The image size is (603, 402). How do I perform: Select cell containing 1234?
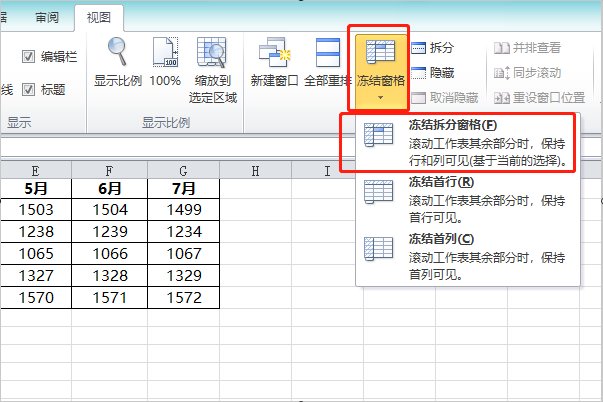[x=183, y=232]
